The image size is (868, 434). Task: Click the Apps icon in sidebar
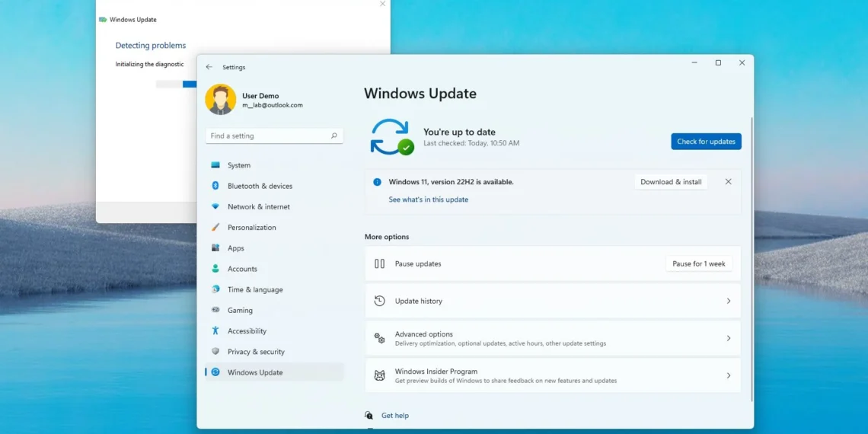tap(215, 248)
